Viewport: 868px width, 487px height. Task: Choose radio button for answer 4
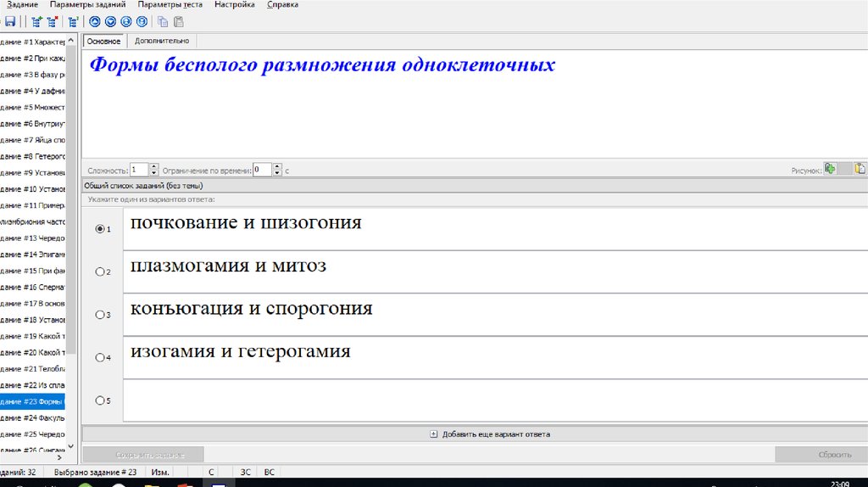coord(101,357)
